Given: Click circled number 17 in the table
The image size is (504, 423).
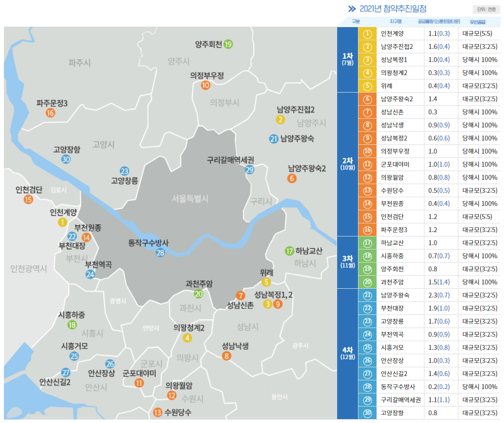Looking at the screenshot, I should (x=367, y=243).
